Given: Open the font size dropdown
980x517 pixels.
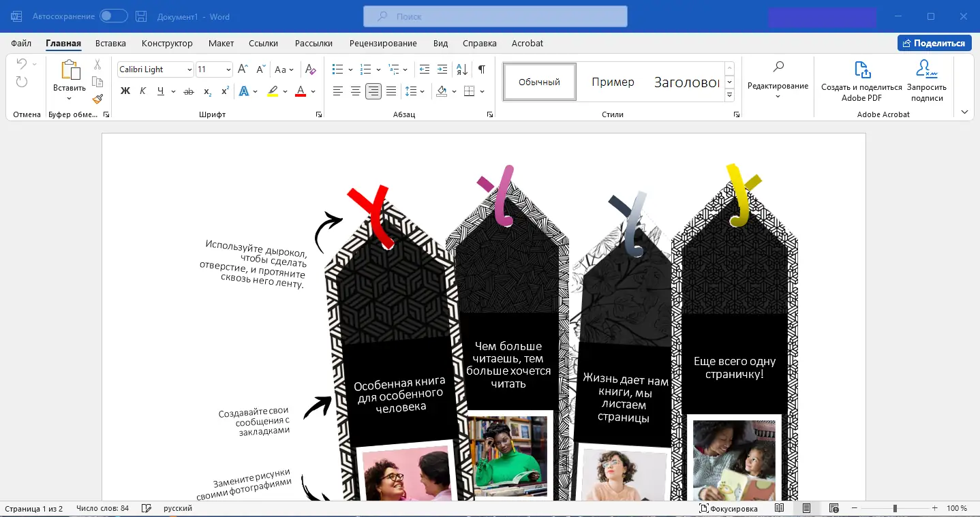Looking at the screenshot, I should (x=228, y=69).
